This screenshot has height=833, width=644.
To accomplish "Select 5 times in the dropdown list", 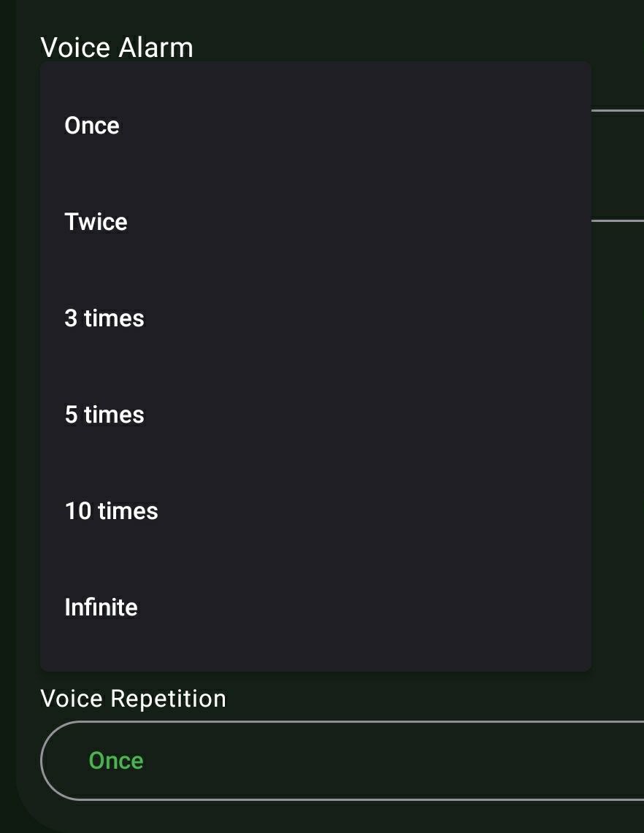I will tap(104, 415).
